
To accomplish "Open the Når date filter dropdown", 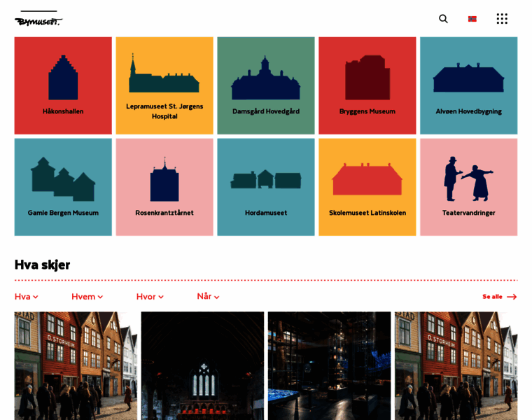I will (x=208, y=297).
